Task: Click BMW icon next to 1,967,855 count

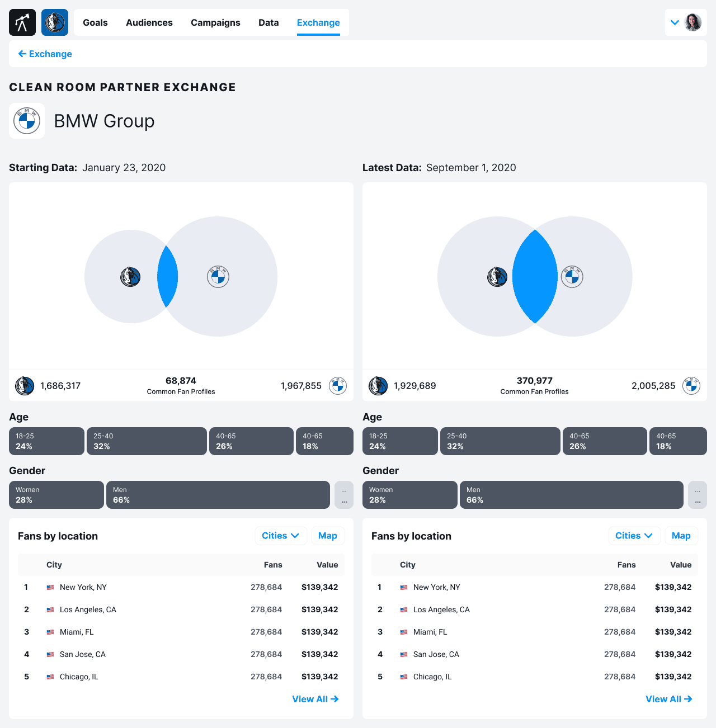Action: click(338, 386)
